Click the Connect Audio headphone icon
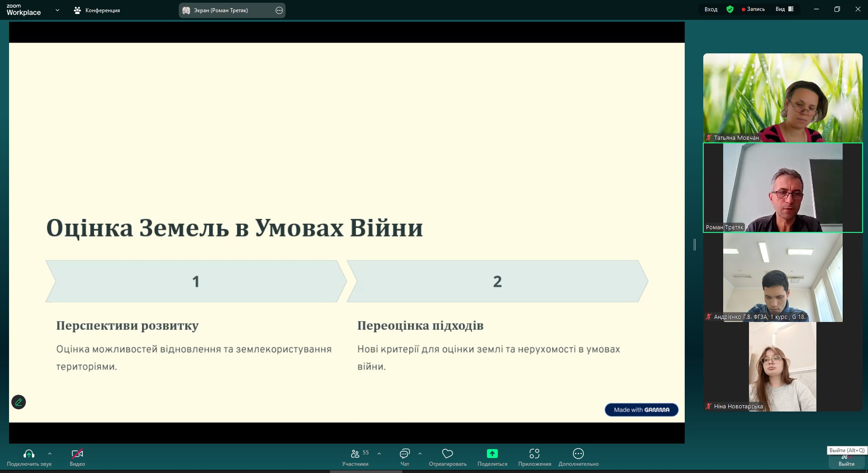The image size is (868, 473). pos(29,454)
